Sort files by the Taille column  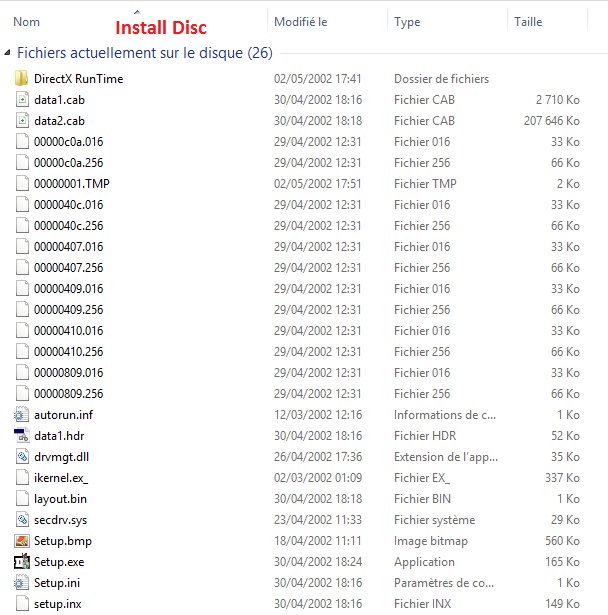528,22
